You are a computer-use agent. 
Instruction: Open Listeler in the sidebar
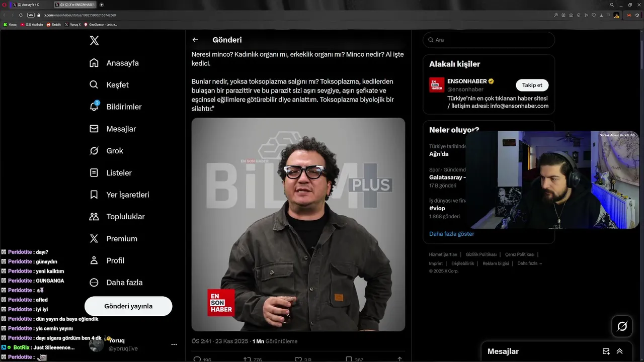(111, 172)
